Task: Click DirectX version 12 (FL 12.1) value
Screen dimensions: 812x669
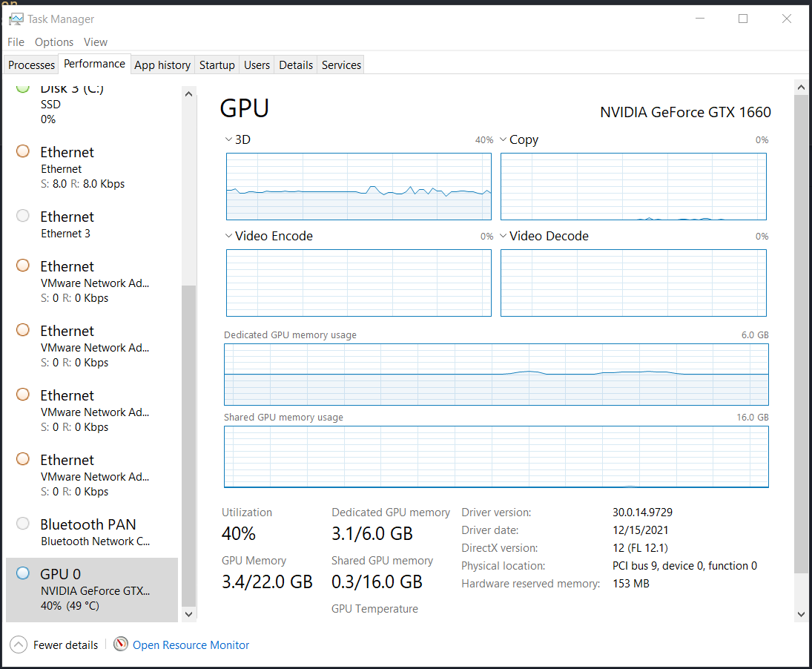Action: [640, 548]
